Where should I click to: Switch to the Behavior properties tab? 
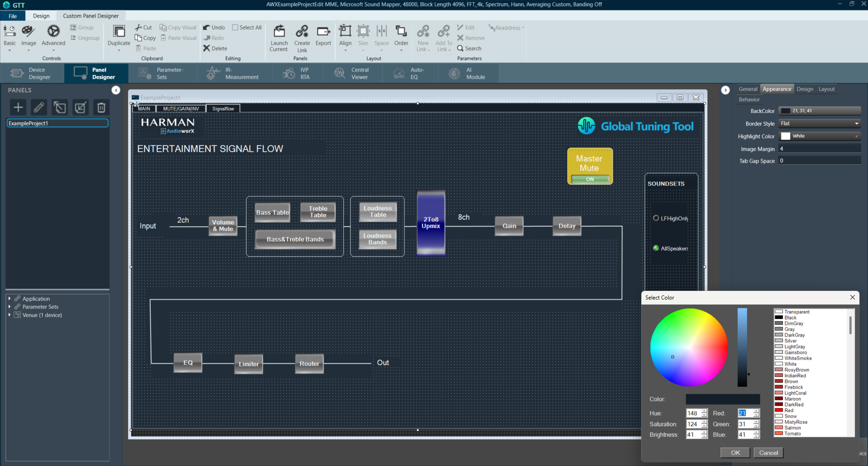coord(749,100)
